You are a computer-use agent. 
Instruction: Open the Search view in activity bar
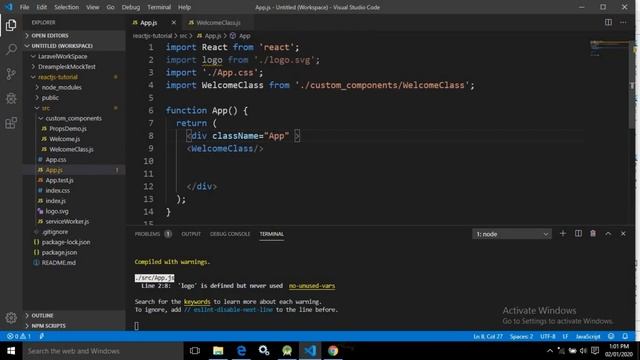point(11,49)
